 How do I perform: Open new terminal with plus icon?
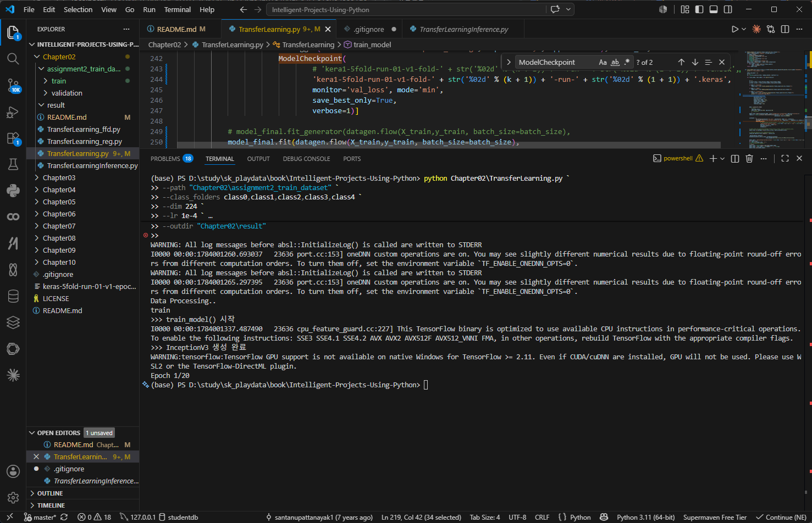coord(713,158)
